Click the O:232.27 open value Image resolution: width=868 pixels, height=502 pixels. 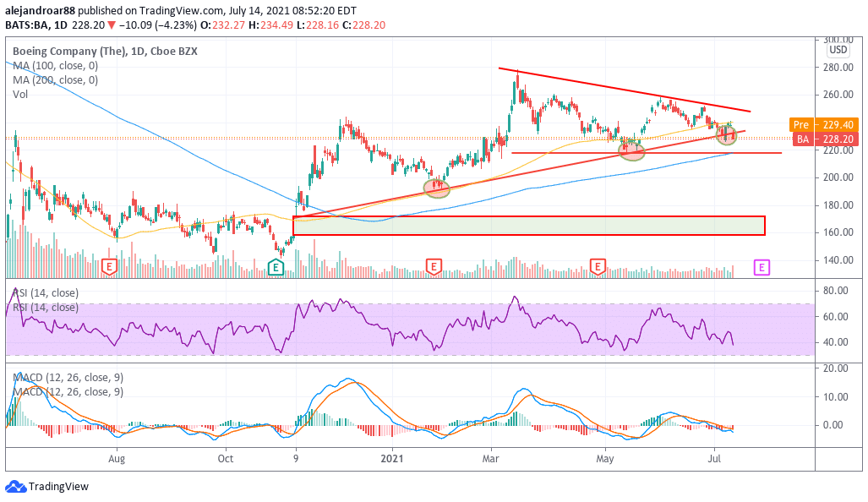tap(222, 25)
